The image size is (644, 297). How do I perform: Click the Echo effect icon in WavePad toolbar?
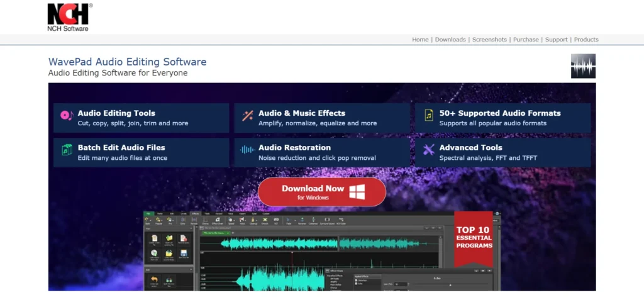[x=183, y=220]
